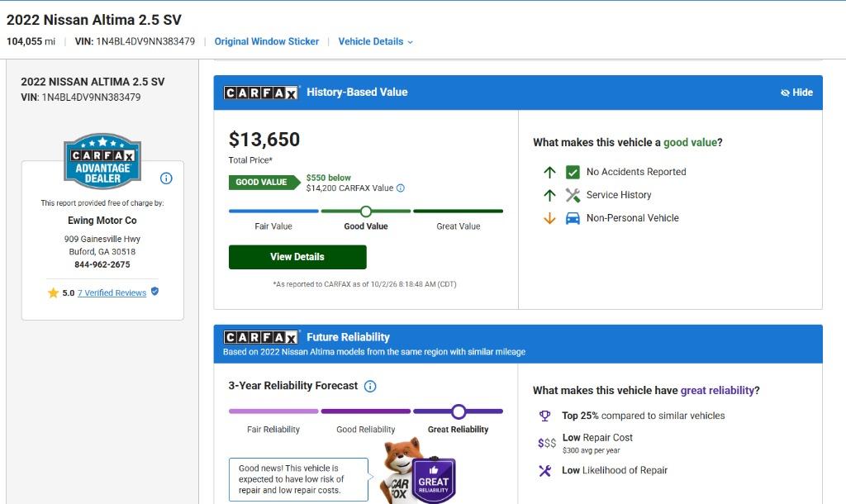The height and width of the screenshot is (504, 846).
Task: Click the View Details button
Action: (x=297, y=257)
